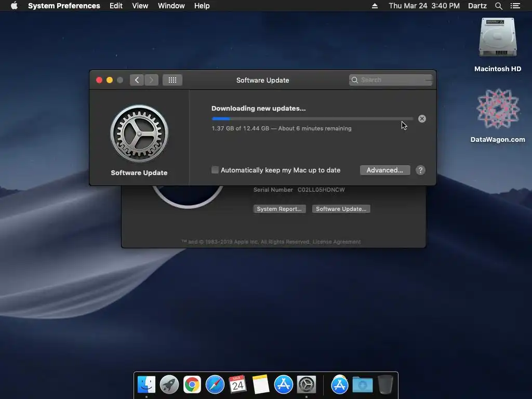The width and height of the screenshot is (532, 399).
Task: Open the License Agreement link
Action: (x=337, y=242)
